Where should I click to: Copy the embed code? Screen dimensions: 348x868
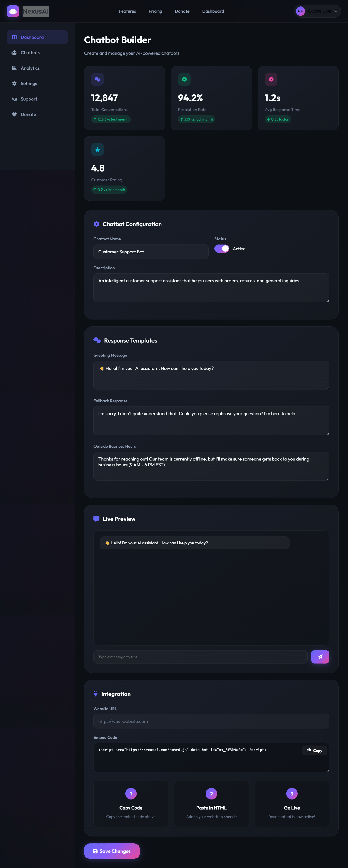click(315, 750)
